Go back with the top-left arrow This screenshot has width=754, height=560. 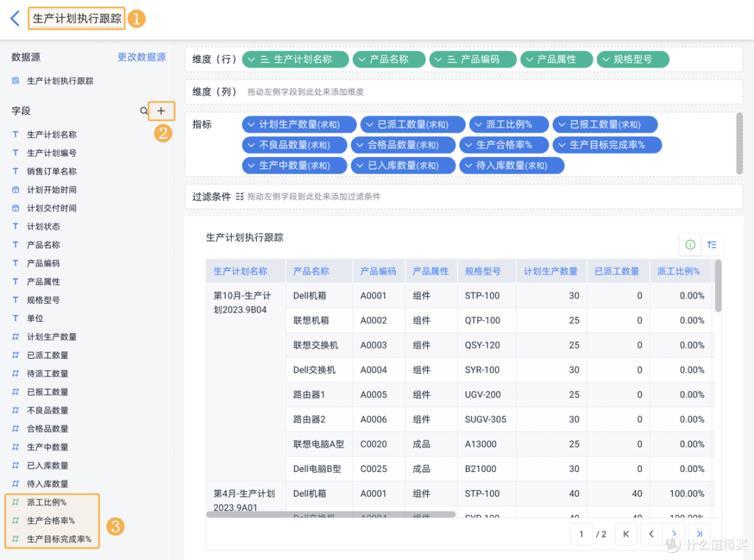(15, 19)
